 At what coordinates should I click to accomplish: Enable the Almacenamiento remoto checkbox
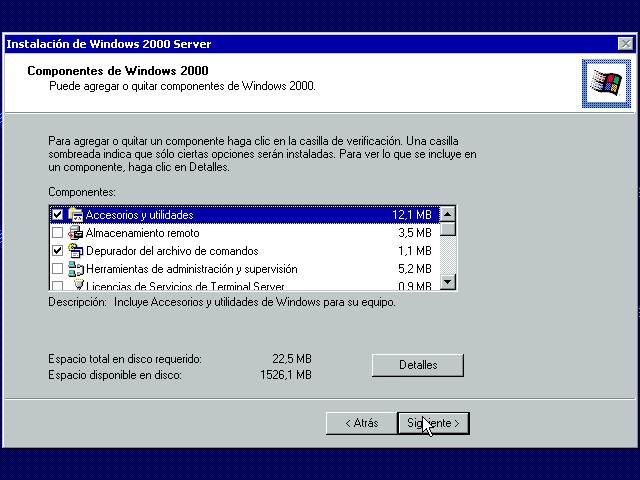[x=58, y=233]
